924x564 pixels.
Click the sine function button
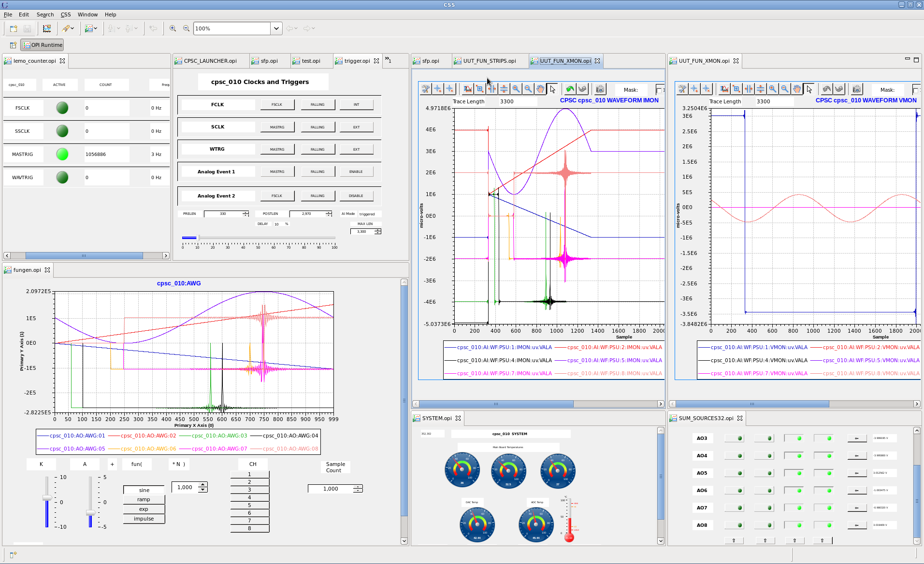pyautogui.click(x=144, y=490)
